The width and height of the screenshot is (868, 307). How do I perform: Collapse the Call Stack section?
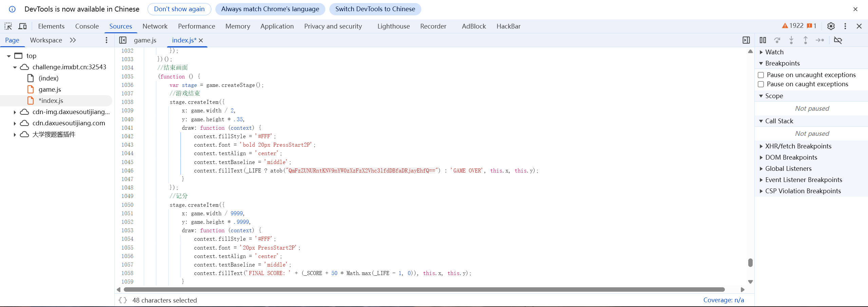click(761, 121)
